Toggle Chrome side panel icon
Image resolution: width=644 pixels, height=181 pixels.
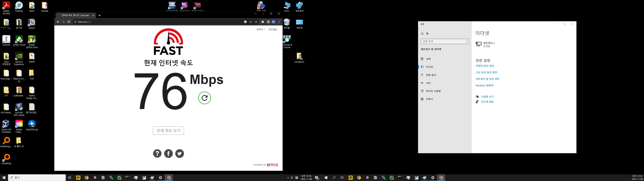[x=268, y=22]
